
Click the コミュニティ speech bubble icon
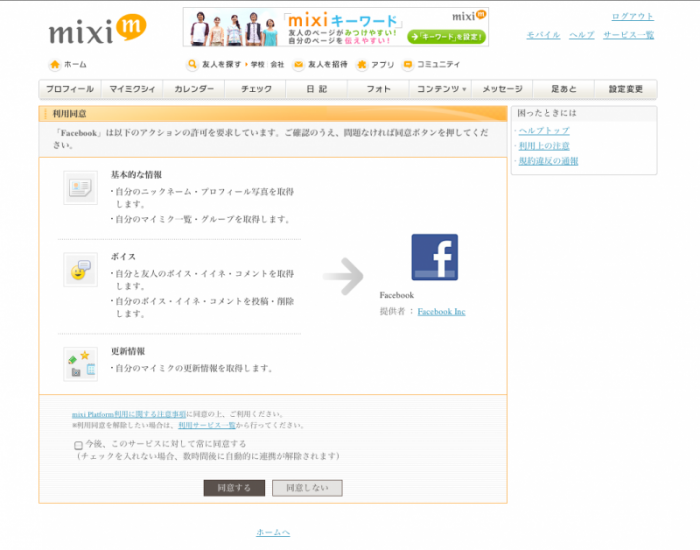(x=407, y=65)
